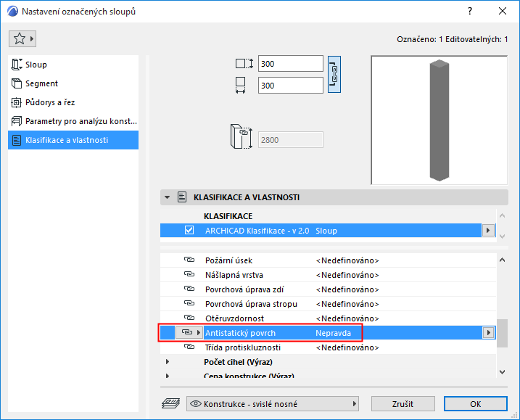Select the Segment page in the sidebar
The height and width of the screenshot is (420, 520).
coord(73,83)
